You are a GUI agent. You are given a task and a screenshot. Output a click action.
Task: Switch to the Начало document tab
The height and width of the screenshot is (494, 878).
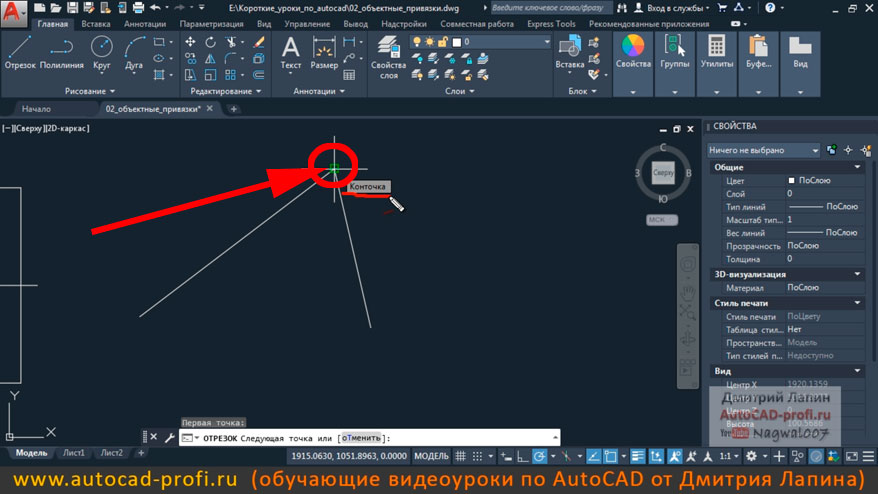tap(36, 109)
